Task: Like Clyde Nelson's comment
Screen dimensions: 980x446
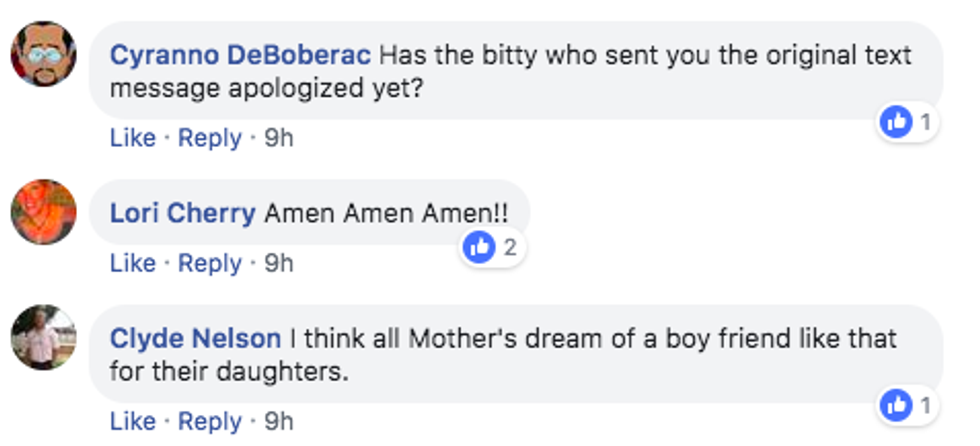Action: 132,421
